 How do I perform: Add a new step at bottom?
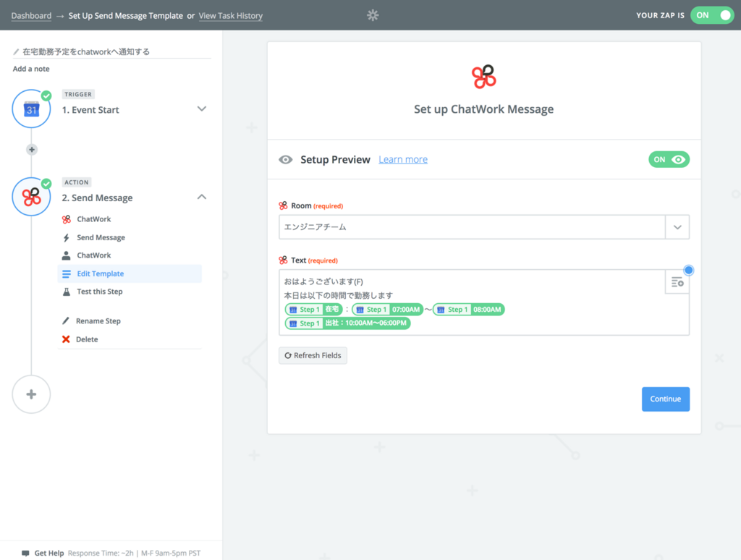(x=31, y=394)
